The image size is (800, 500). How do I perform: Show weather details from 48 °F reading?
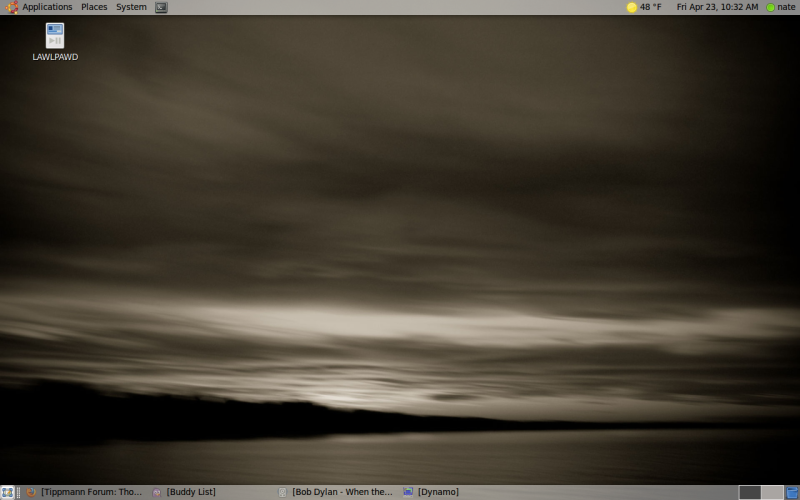[651, 7]
